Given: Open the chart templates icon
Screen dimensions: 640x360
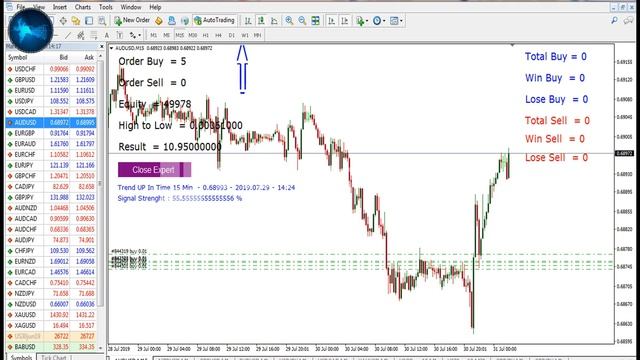Looking at the screenshot, I should [394, 20].
